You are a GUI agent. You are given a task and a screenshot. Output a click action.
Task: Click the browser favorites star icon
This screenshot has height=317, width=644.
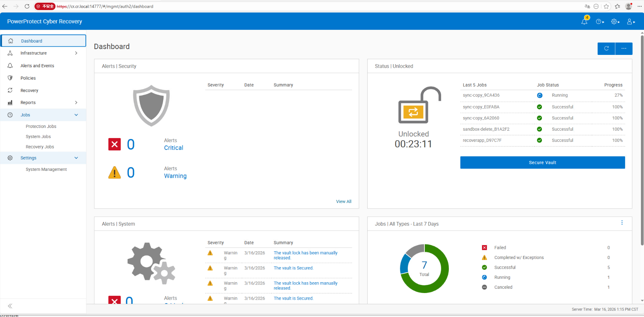click(607, 6)
